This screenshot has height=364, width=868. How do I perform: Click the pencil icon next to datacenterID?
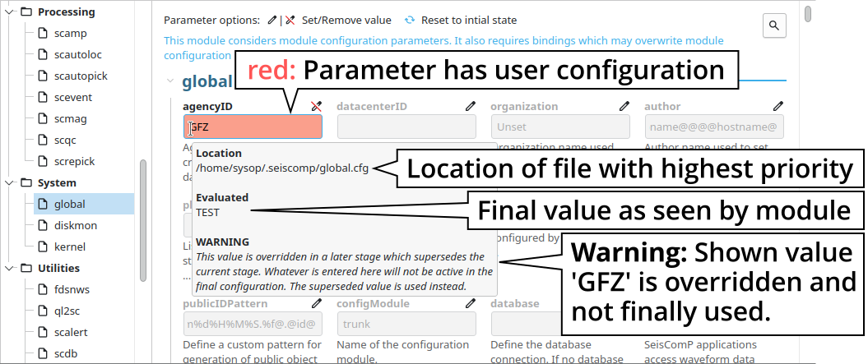pos(471,106)
